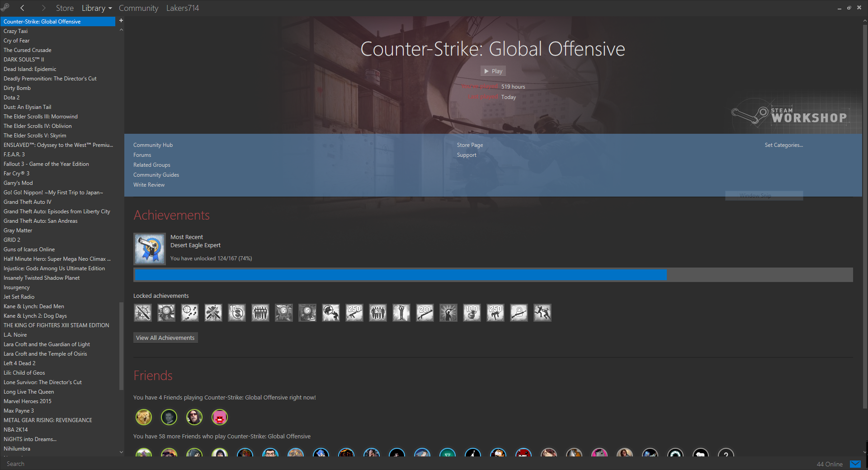Click the game list scroll up arrow
Viewport: 868px width, 470px height.
click(x=121, y=30)
